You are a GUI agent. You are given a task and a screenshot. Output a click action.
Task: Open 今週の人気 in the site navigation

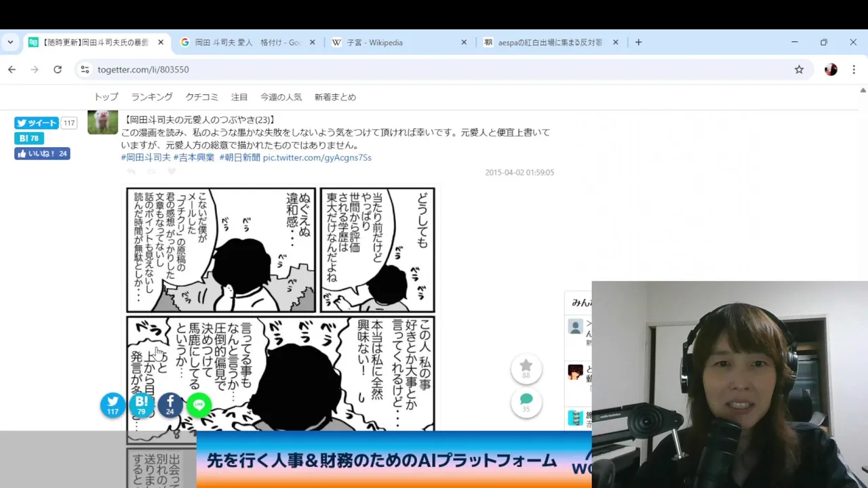[281, 97]
